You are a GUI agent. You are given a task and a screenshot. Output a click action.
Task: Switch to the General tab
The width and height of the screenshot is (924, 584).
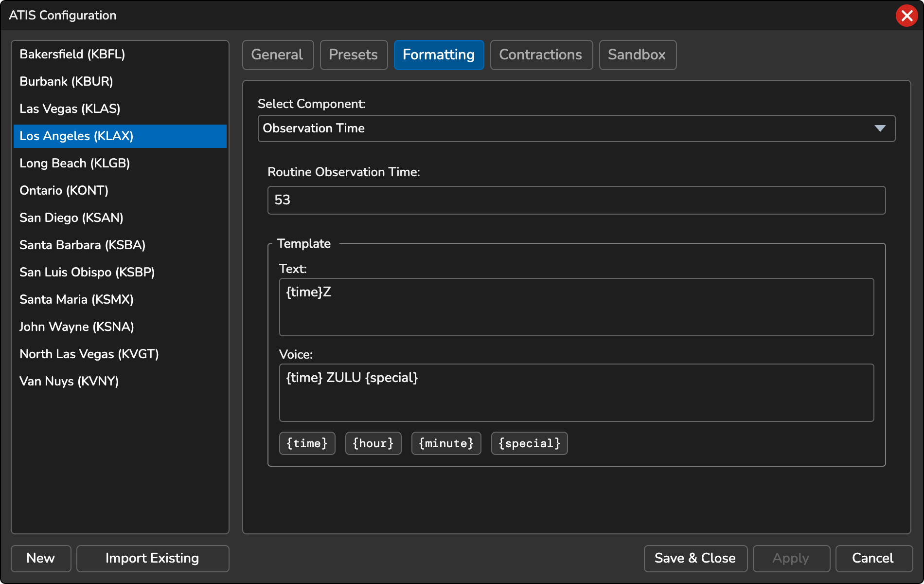(x=278, y=55)
